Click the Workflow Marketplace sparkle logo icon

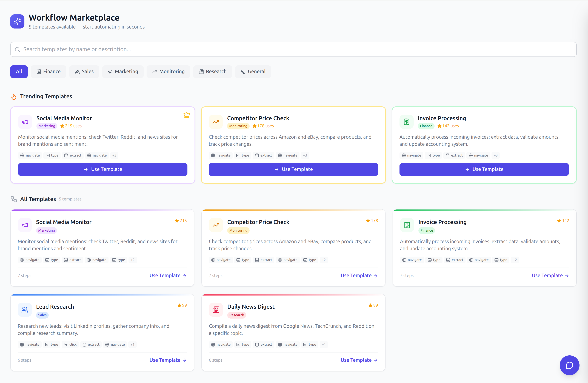pyautogui.click(x=17, y=21)
